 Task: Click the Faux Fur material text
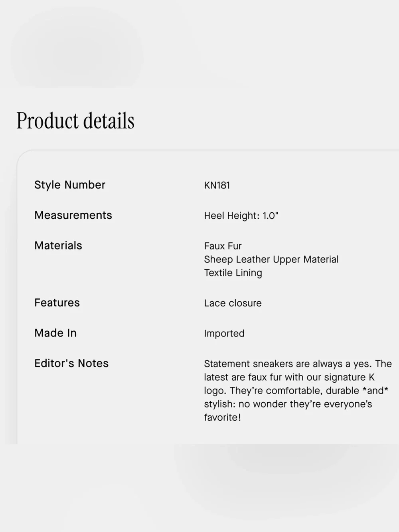(x=223, y=246)
